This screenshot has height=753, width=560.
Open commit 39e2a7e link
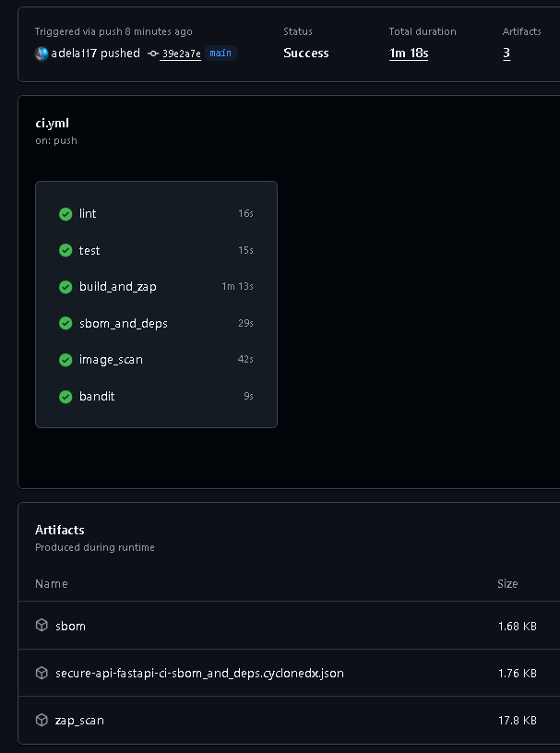point(181,54)
